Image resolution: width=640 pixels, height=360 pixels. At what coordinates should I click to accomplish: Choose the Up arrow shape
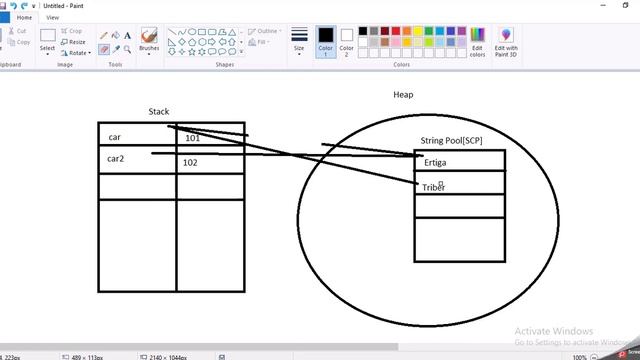232,42
